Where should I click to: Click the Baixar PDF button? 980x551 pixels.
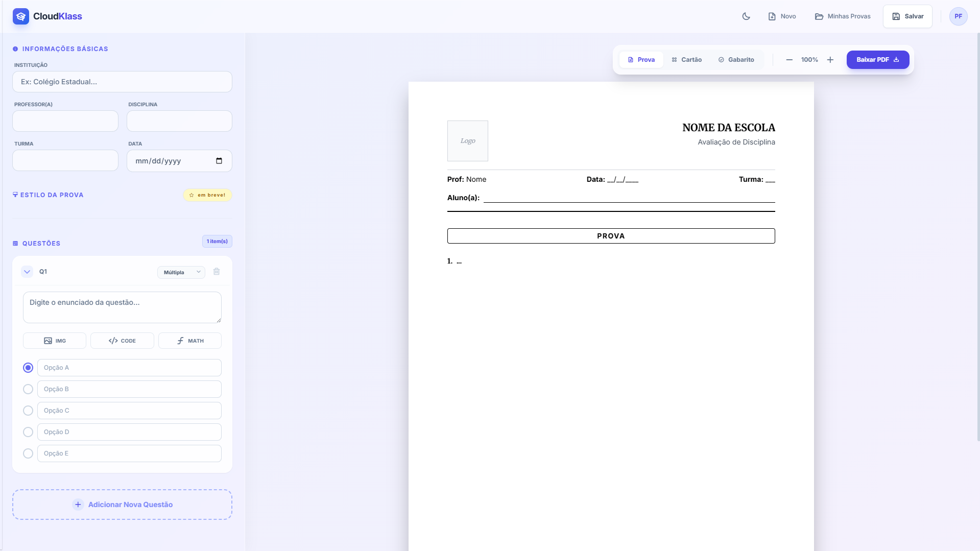[x=877, y=60]
